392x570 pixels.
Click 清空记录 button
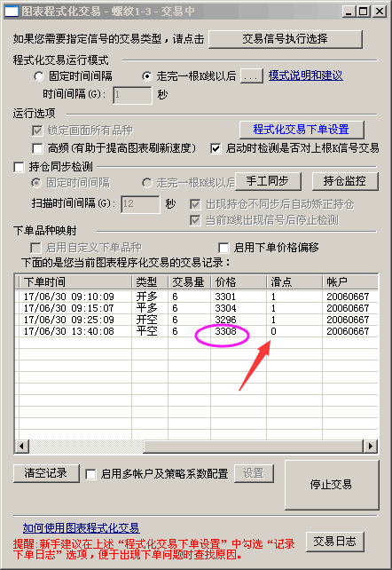[46, 473]
